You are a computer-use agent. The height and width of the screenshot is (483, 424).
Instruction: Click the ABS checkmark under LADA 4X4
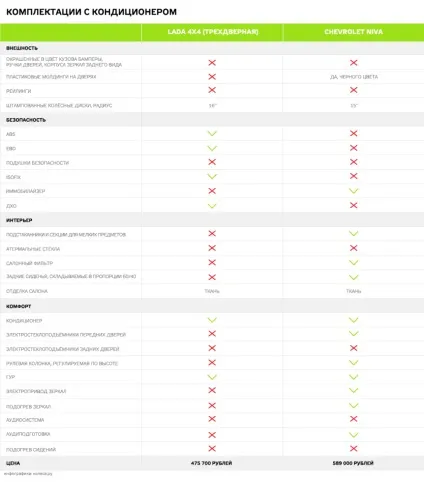click(212, 133)
